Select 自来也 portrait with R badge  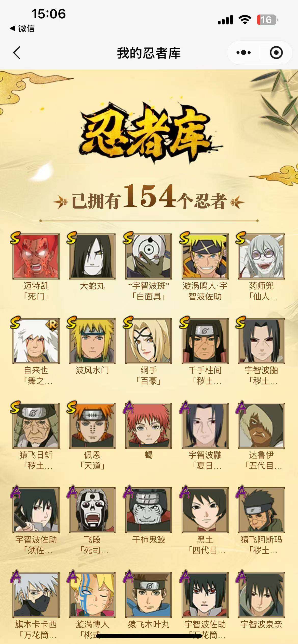36,341
